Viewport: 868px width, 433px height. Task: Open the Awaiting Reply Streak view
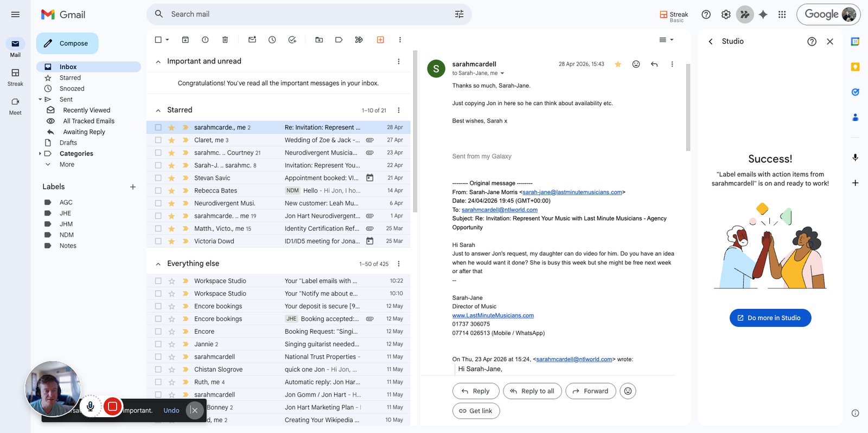84,132
